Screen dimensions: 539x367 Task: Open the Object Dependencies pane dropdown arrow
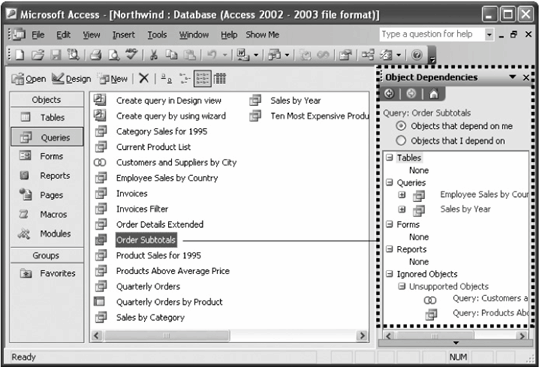(x=513, y=77)
